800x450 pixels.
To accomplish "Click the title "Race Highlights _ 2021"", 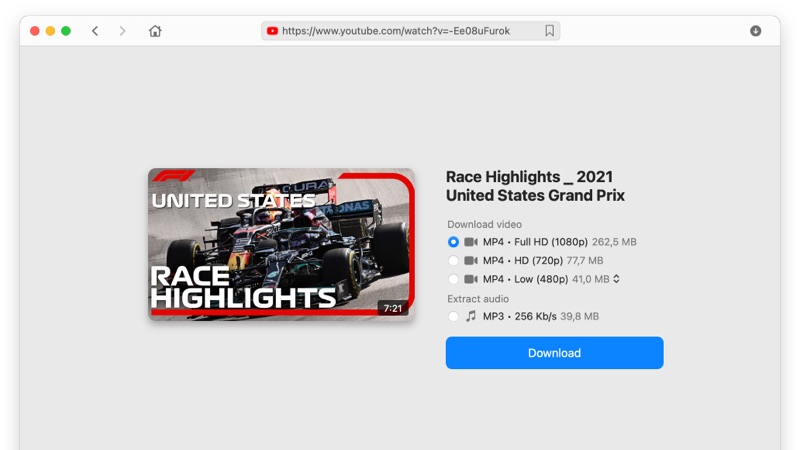I will (529, 177).
